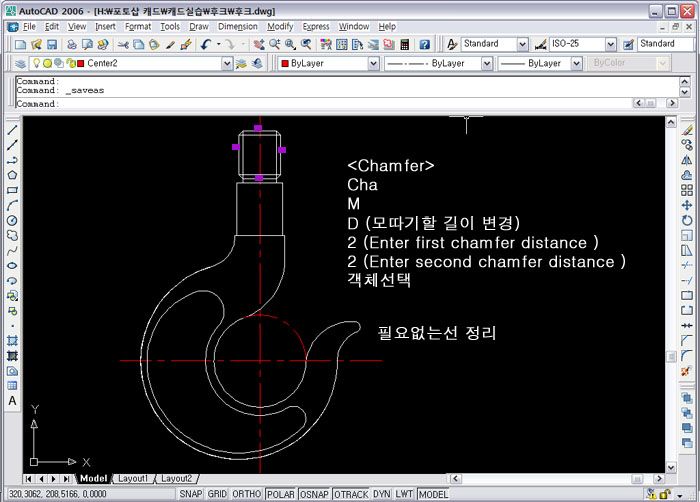The image size is (700, 502).
Task: Select the Copy object modify tool
Action: (687, 145)
